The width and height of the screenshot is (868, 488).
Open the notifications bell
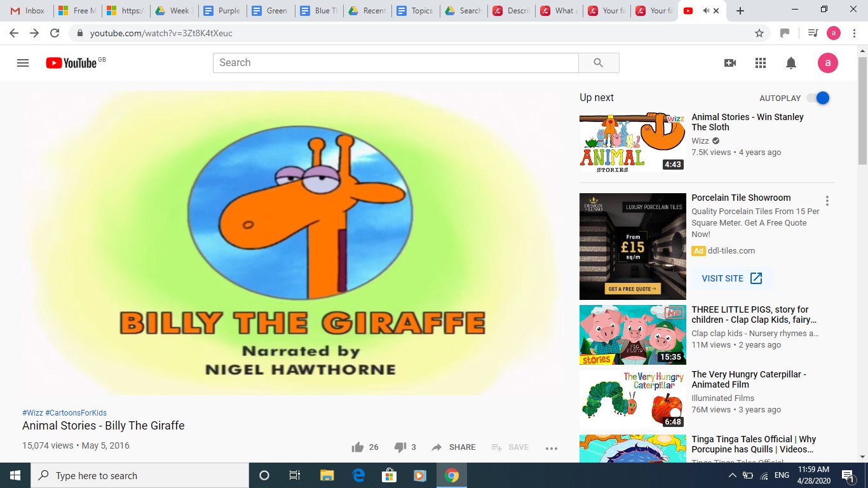coord(791,63)
